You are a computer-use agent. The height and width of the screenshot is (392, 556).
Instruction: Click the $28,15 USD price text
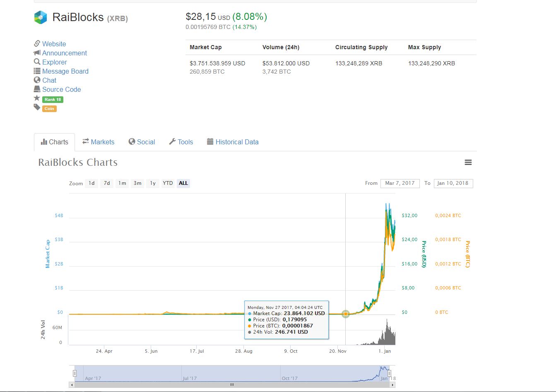208,17
